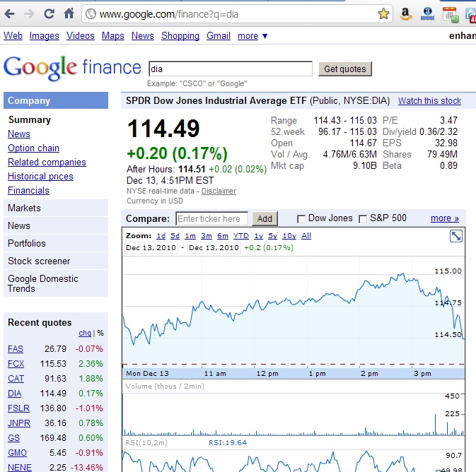Click the browser address bar URL
Screen dimensions: 476x472
(169, 14)
